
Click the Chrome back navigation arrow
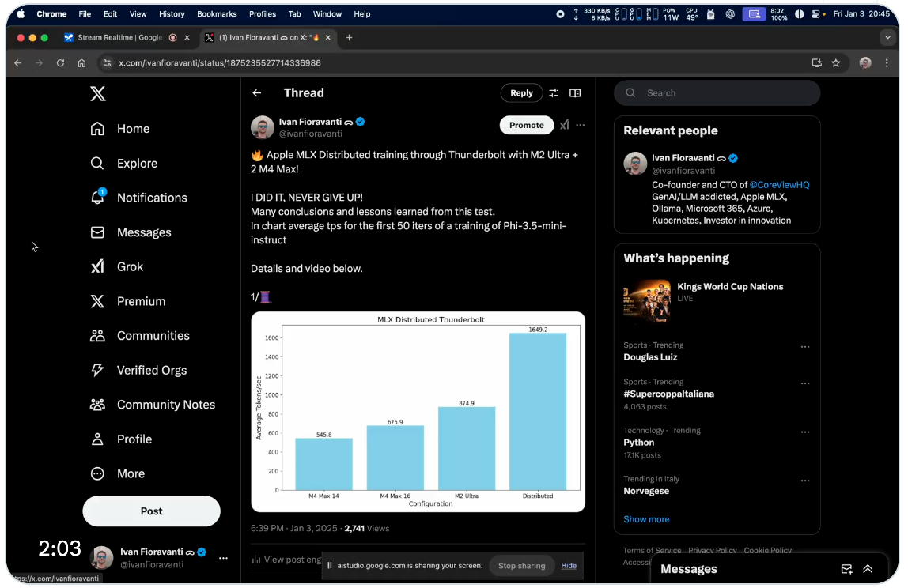tap(18, 63)
